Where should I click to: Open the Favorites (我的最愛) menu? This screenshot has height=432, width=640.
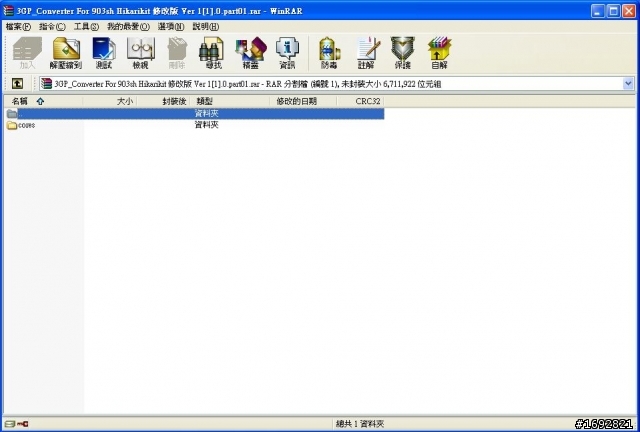128,27
